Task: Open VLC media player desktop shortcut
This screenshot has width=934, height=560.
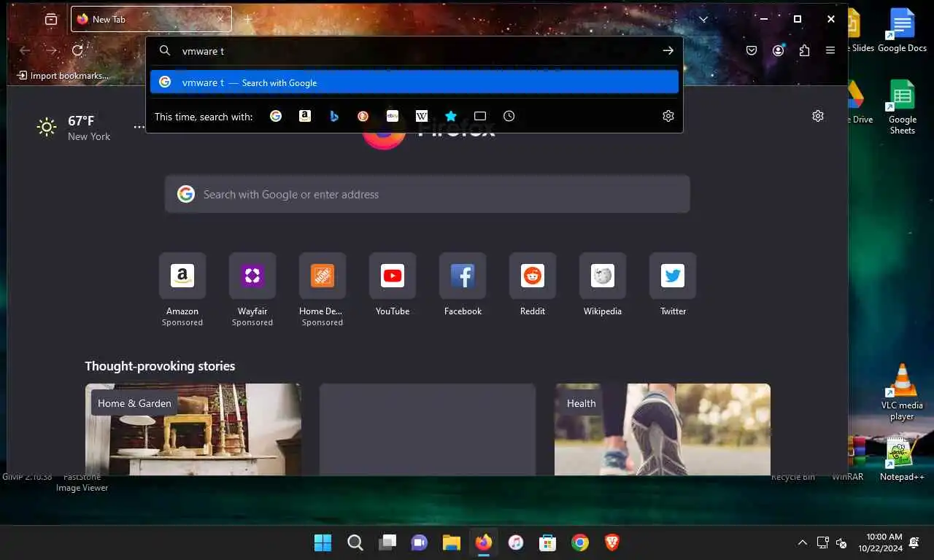Action: click(902, 392)
